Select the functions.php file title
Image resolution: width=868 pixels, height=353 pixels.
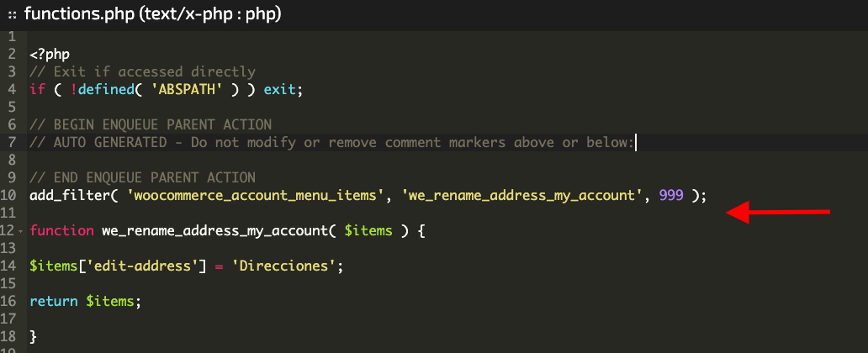click(153, 14)
